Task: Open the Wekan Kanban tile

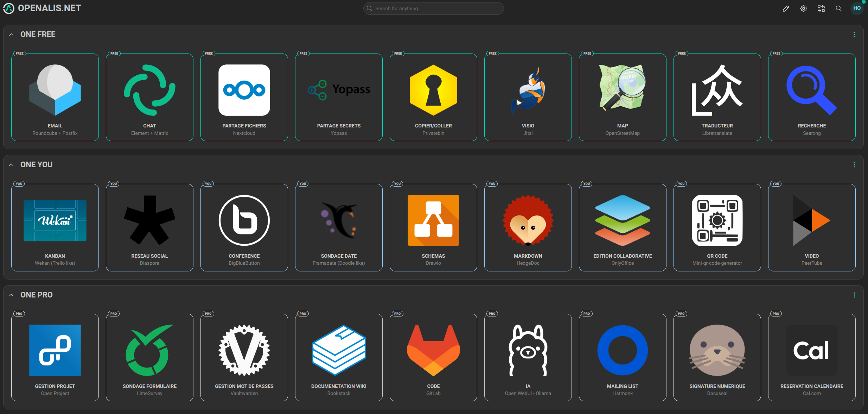Action: [x=55, y=227]
